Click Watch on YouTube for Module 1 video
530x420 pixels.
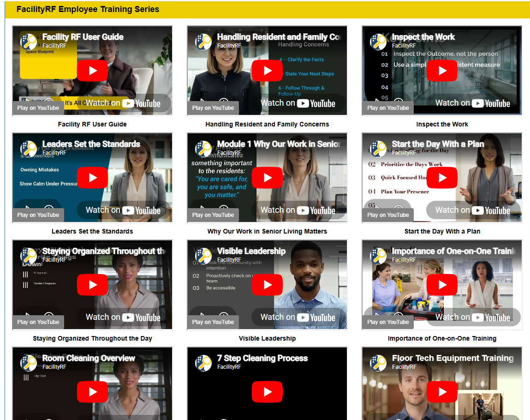pos(298,210)
